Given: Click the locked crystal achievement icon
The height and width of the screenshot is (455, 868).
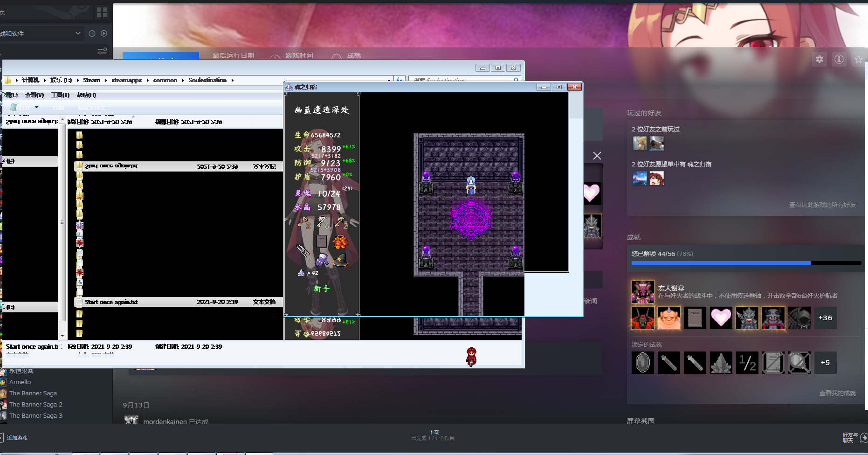Looking at the screenshot, I should (x=721, y=363).
